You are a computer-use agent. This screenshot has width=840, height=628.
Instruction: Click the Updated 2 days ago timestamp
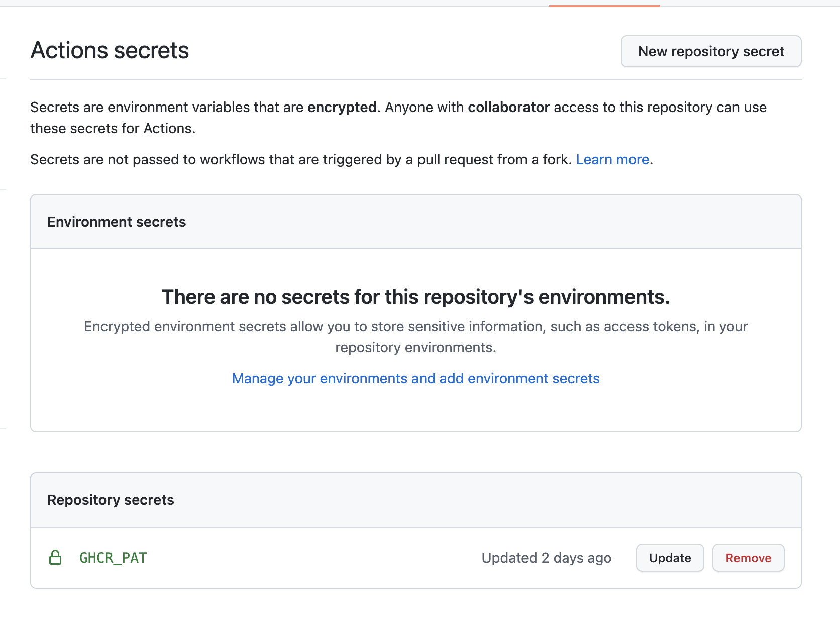546,558
